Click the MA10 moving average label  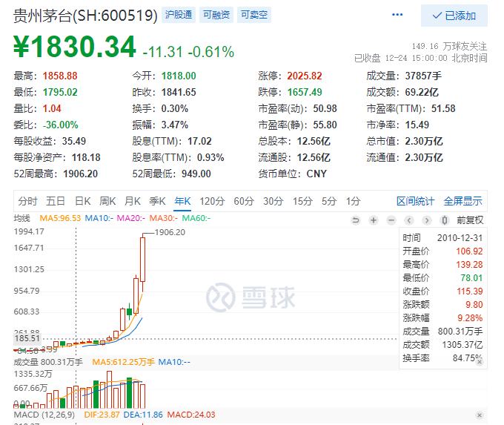click(99, 218)
